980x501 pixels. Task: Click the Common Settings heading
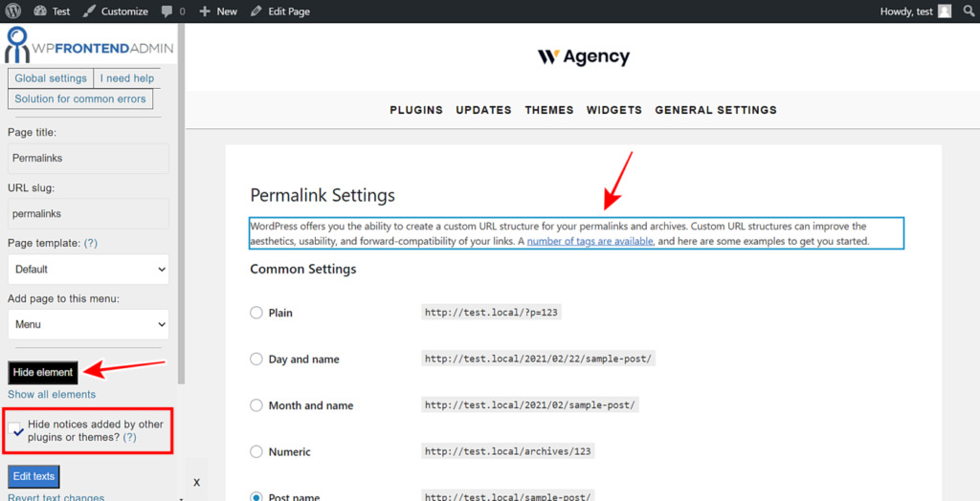(303, 270)
